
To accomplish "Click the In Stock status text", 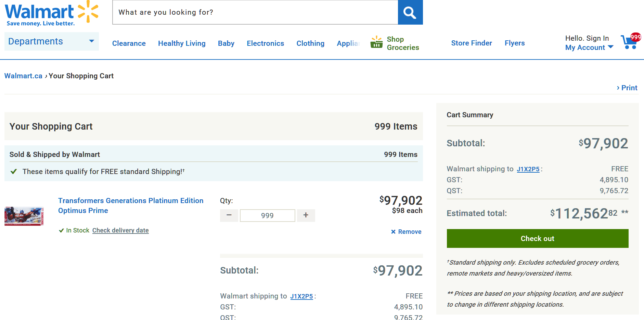I will tap(78, 230).
